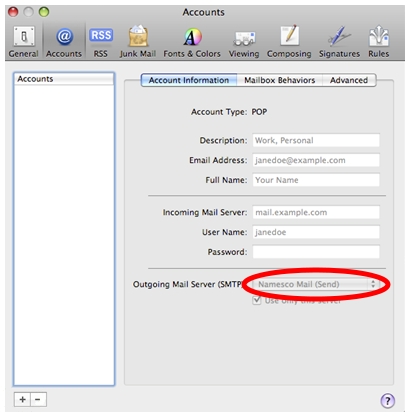
Task: Add a new account with plus button
Action: [22, 399]
